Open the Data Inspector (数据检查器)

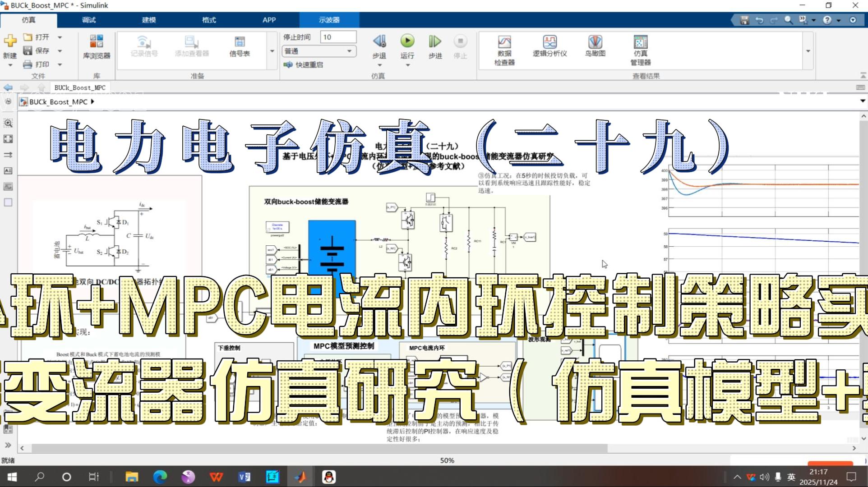point(504,43)
